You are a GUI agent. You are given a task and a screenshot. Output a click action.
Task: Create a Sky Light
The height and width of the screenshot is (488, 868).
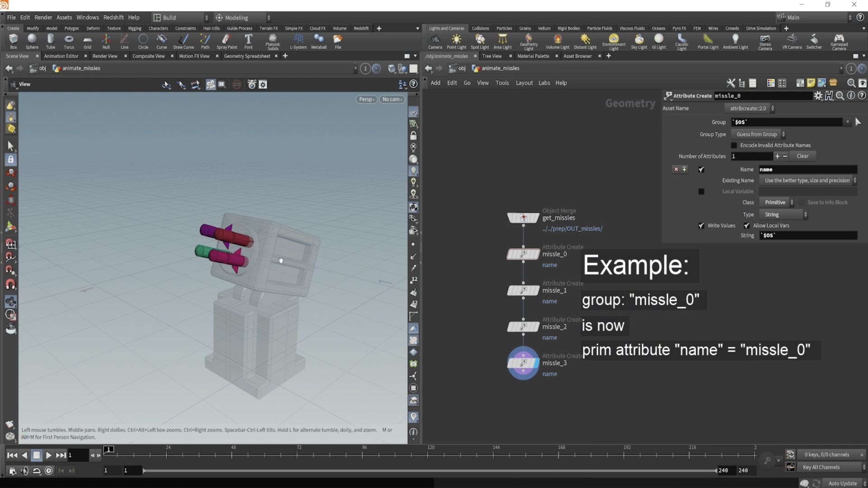tap(639, 41)
